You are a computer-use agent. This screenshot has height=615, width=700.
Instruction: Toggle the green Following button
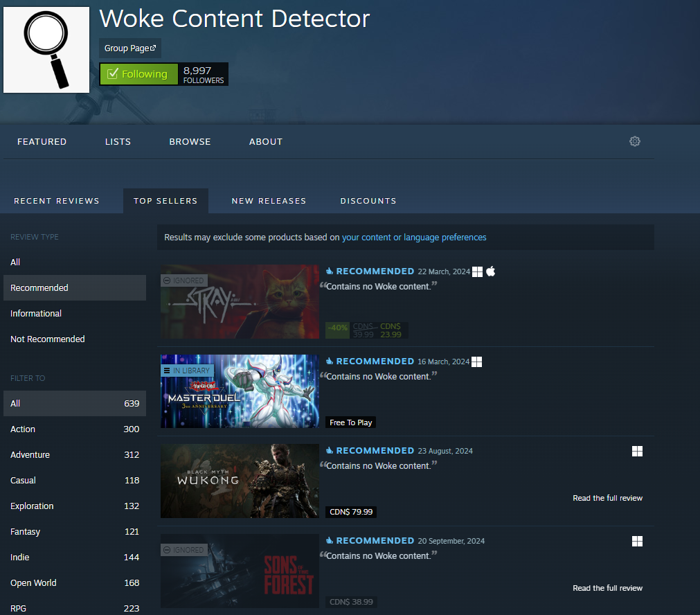[138, 74]
